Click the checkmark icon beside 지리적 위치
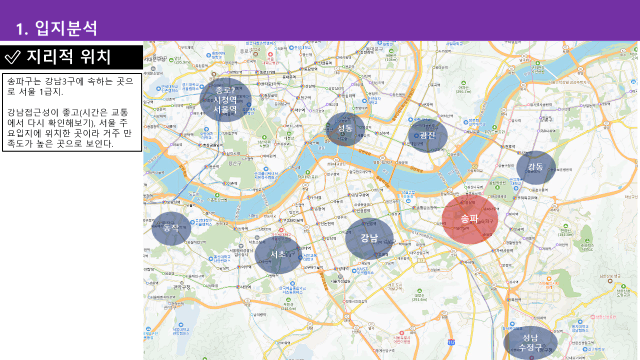 (x=13, y=57)
